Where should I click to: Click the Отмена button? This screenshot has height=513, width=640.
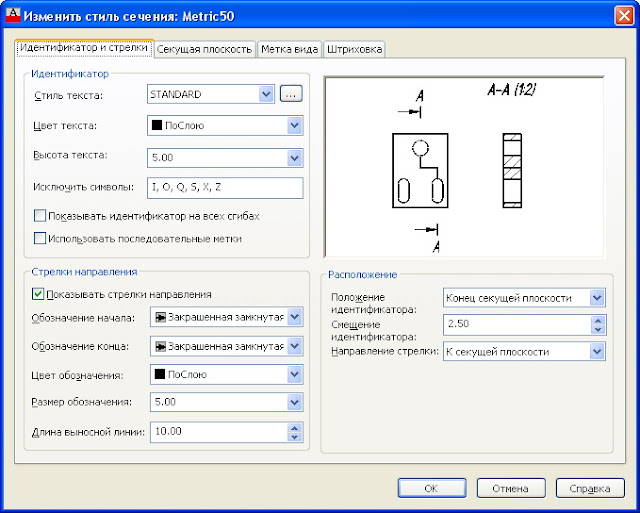[511, 488]
